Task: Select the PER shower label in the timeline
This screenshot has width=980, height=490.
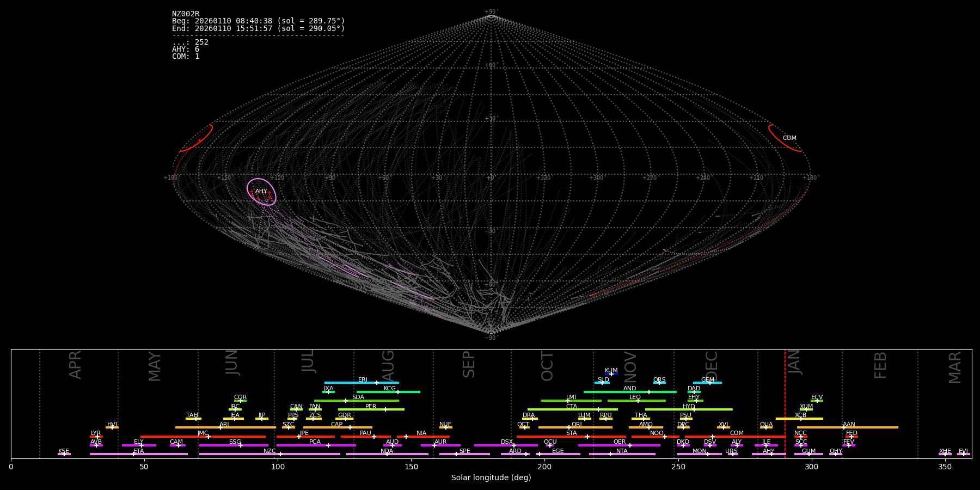Action: click(x=371, y=407)
